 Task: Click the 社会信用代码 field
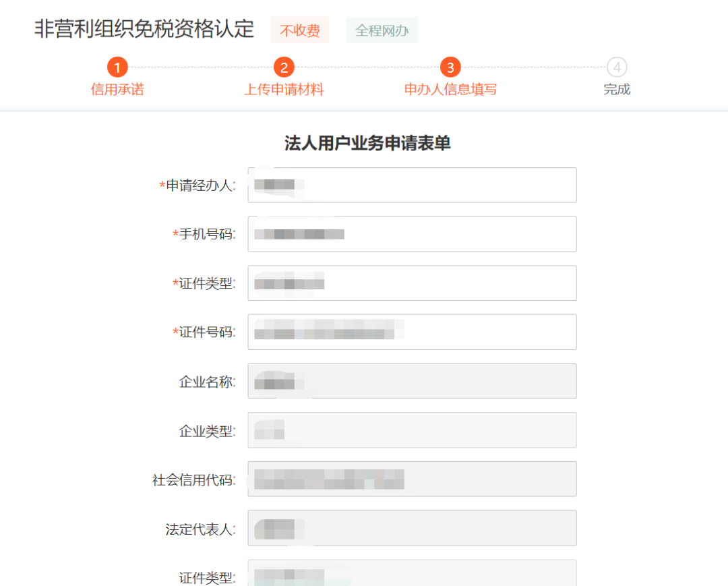click(x=413, y=479)
